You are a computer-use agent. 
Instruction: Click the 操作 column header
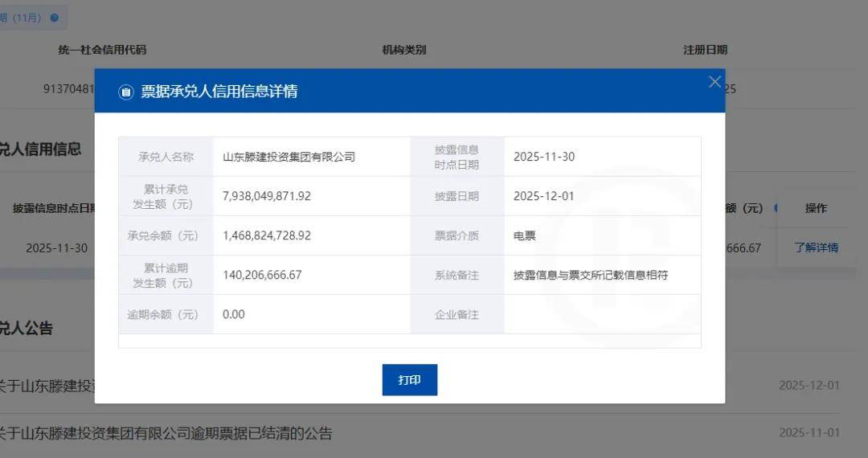pos(816,208)
